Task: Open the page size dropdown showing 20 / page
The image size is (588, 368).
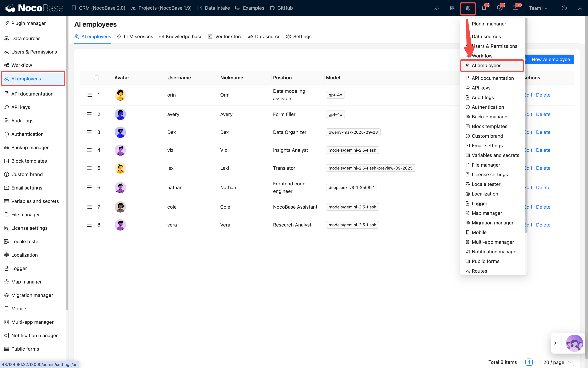Action: pos(557,362)
